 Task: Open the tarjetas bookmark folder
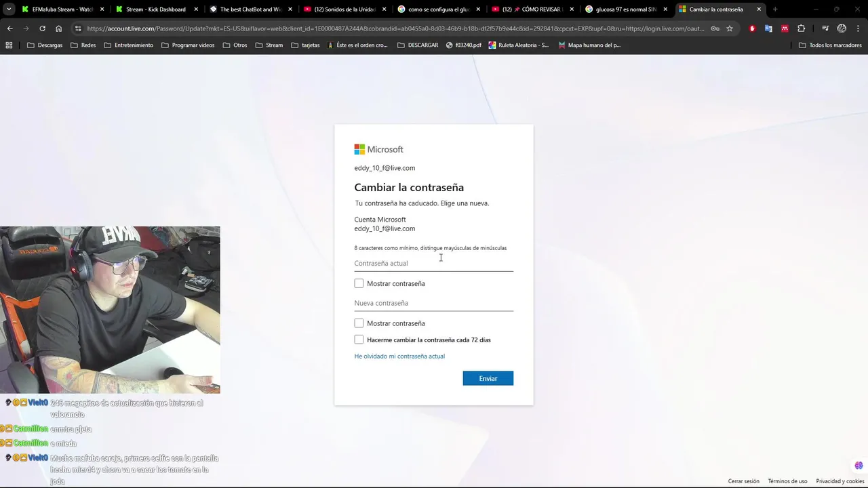pyautogui.click(x=305, y=45)
